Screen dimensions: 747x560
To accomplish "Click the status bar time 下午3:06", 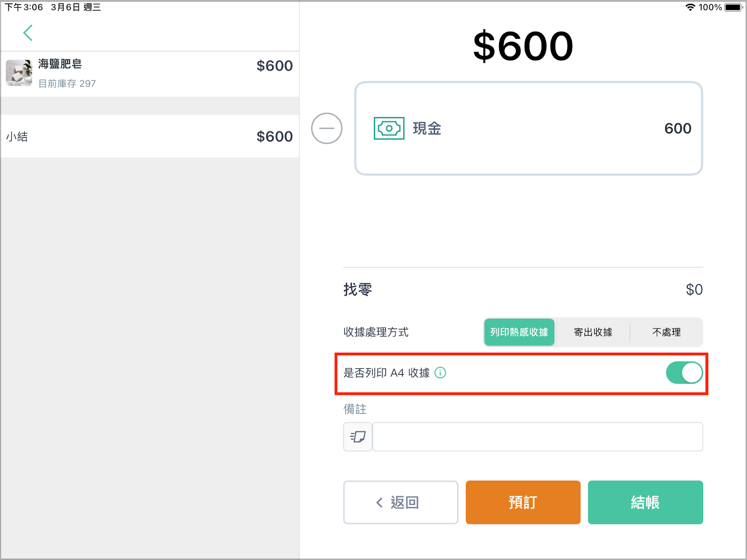I will pyautogui.click(x=24, y=7).
